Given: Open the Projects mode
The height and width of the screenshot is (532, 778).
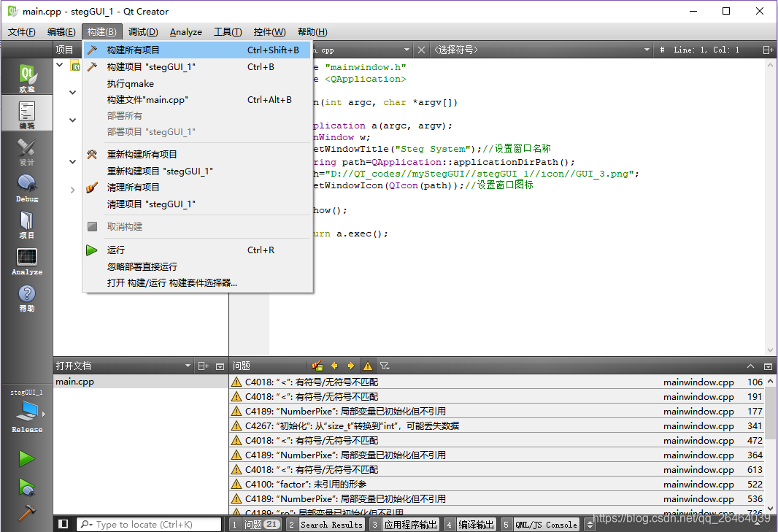Looking at the screenshot, I should click(27, 224).
